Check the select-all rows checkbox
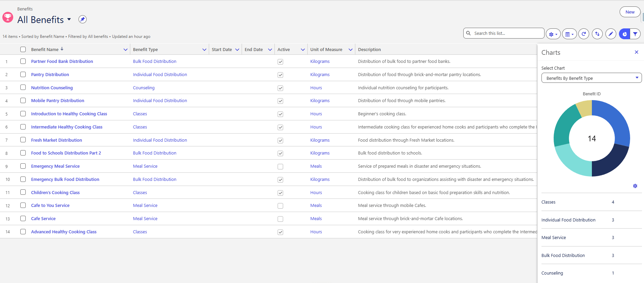Viewport: 644px width, 283px height. point(23,49)
